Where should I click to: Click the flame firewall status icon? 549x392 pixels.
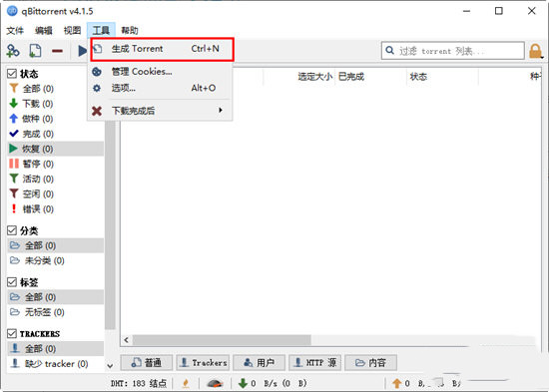click(186, 384)
